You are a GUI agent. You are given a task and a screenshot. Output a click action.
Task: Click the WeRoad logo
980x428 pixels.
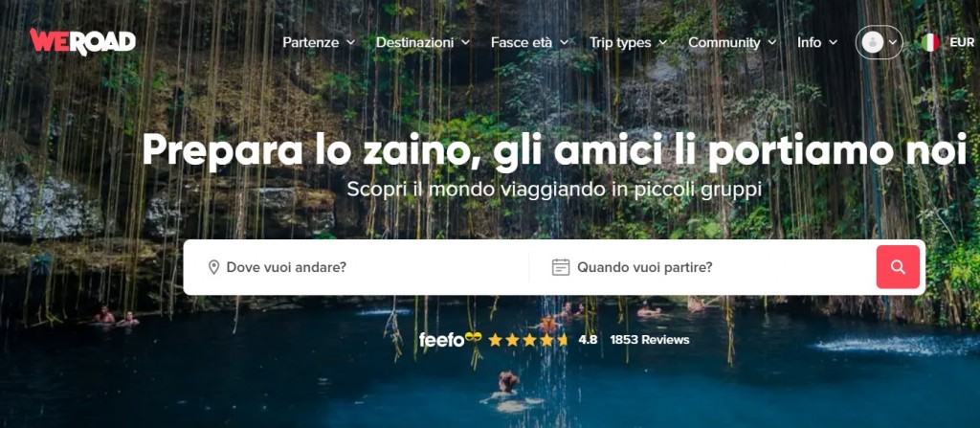tap(82, 42)
